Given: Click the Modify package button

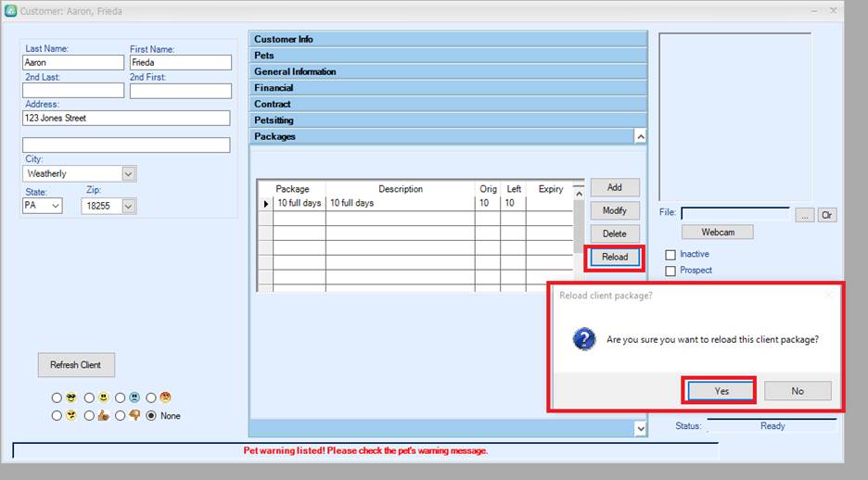Looking at the screenshot, I should coord(615,210).
